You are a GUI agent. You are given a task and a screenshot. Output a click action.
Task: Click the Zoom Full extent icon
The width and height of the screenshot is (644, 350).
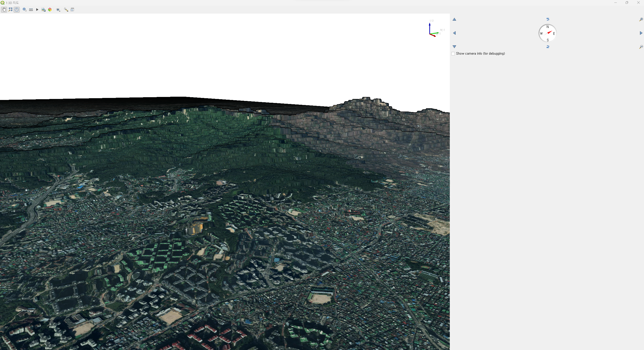click(x=10, y=10)
